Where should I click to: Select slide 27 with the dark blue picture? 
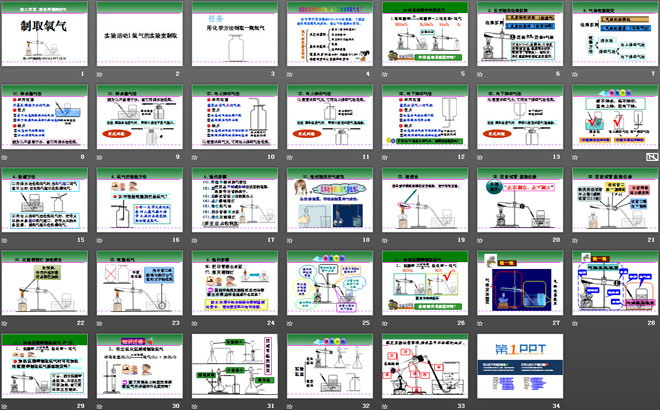point(520,283)
